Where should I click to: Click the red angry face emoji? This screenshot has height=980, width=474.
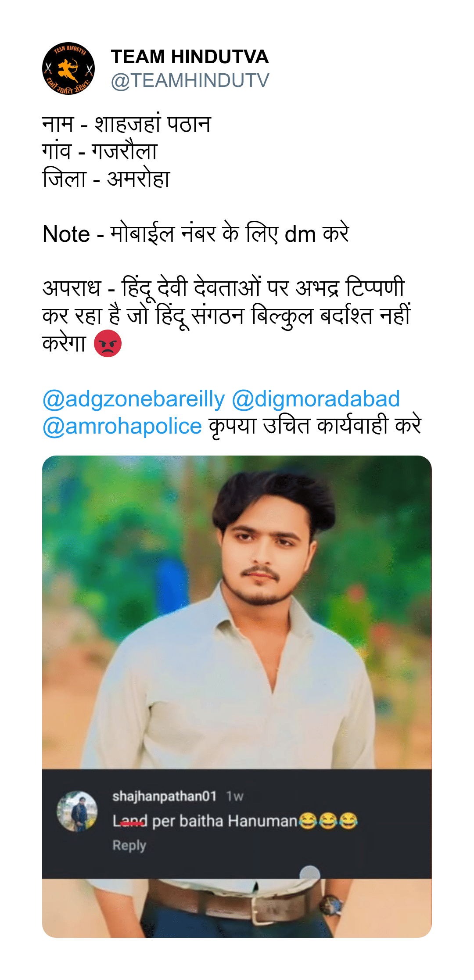pyautogui.click(x=108, y=343)
